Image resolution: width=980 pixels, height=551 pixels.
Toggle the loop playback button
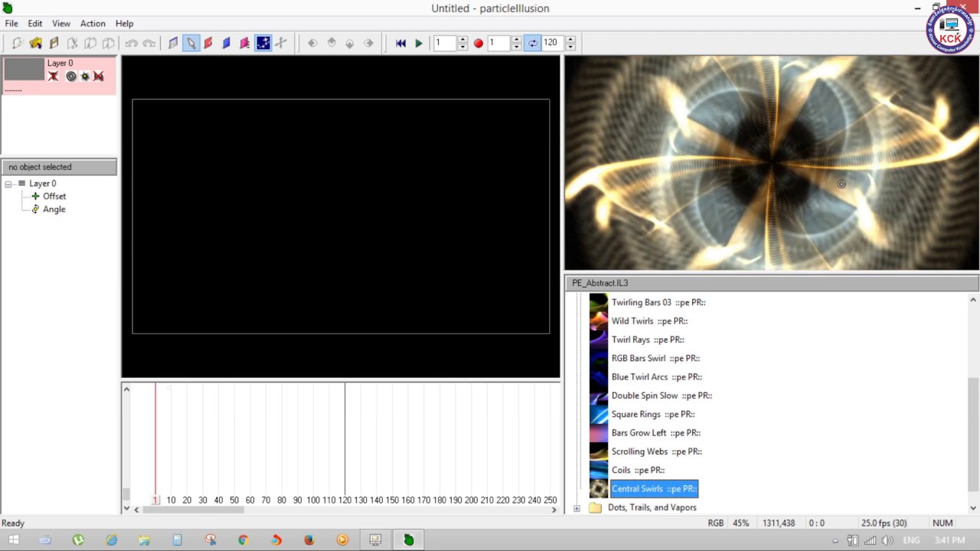pyautogui.click(x=532, y=44)
